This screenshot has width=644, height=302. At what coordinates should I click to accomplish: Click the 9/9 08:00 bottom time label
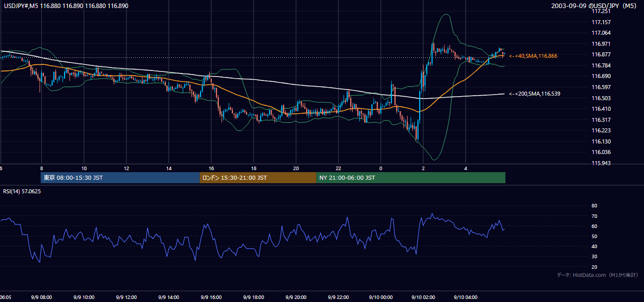[x=42, y=297]
